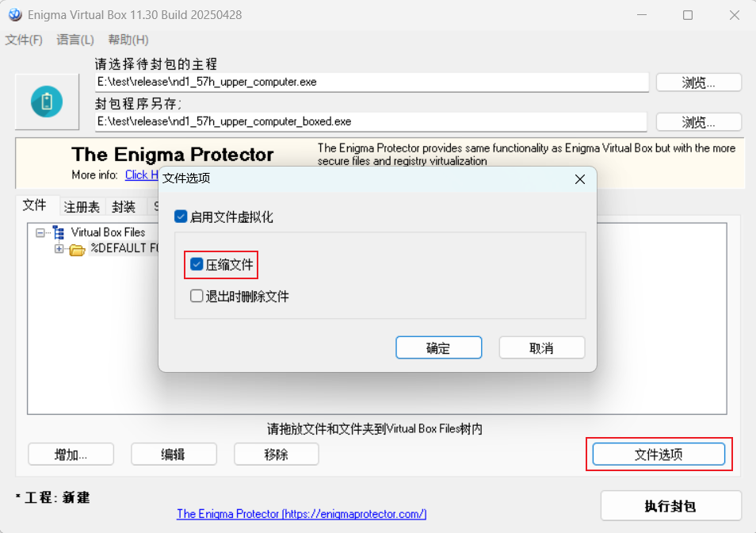
Task: Click the Virtual Box Files tree root icon
Action: 59,232
